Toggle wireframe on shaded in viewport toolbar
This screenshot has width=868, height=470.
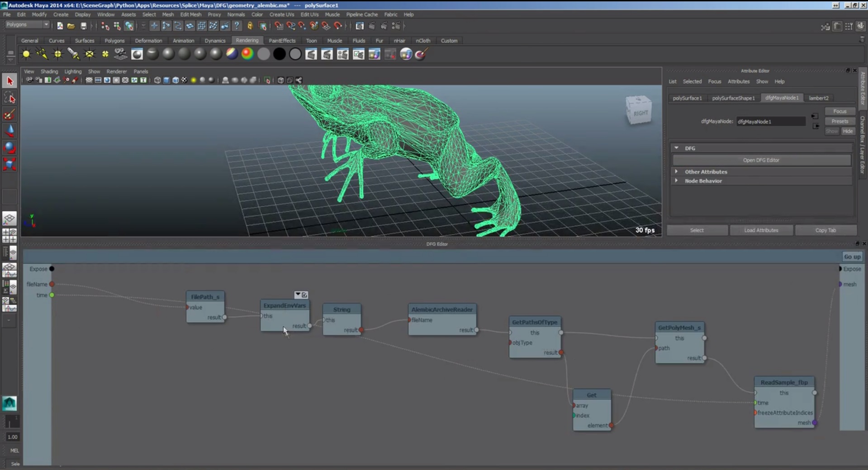coord(175,81)
